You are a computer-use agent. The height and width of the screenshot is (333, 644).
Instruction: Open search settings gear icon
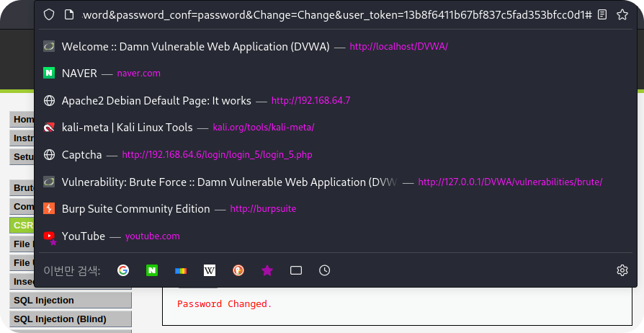622,270
